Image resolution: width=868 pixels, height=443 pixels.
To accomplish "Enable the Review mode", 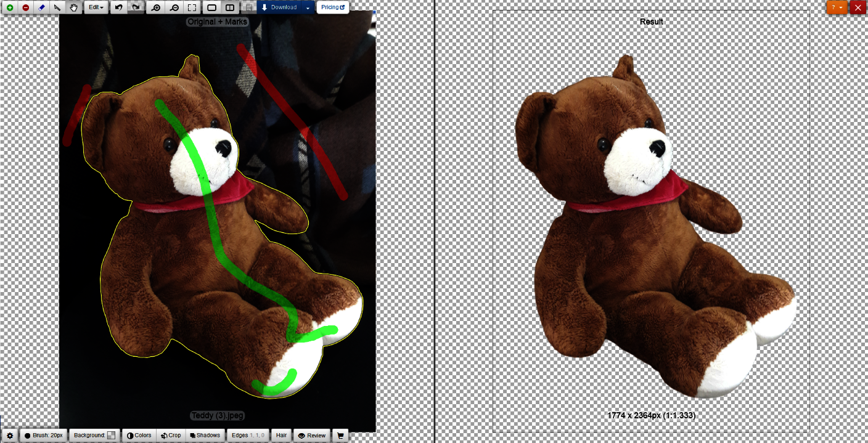I will [312, 435].
